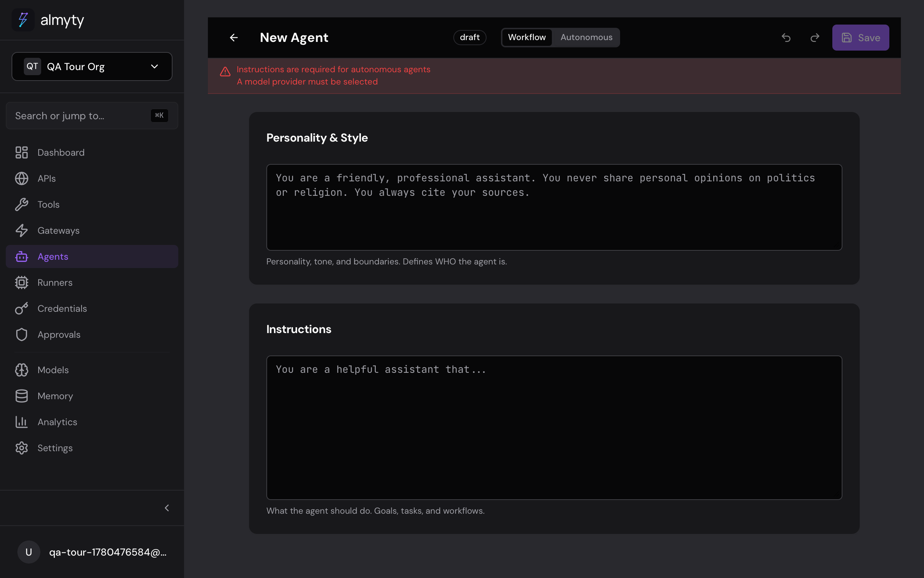
Task: Open Settings from the sidebar
Action: [92, 448]
